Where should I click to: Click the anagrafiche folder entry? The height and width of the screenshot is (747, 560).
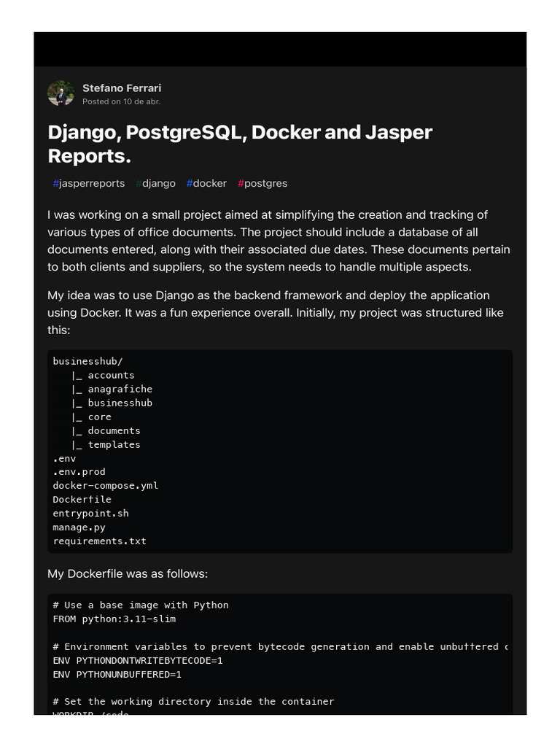120,389
